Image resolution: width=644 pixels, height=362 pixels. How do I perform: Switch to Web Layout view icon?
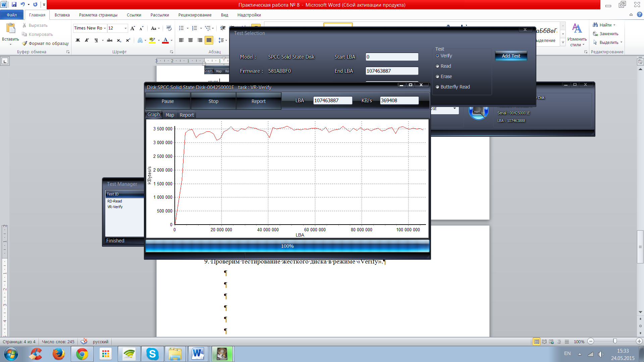point(551,342)
